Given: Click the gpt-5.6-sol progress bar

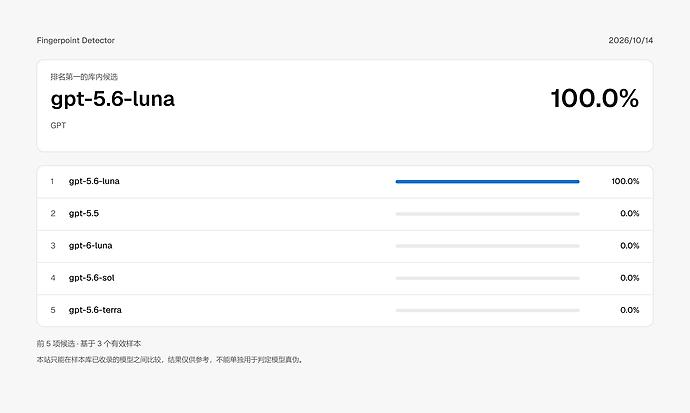Looking at the screenshot, I should [488, 278].
